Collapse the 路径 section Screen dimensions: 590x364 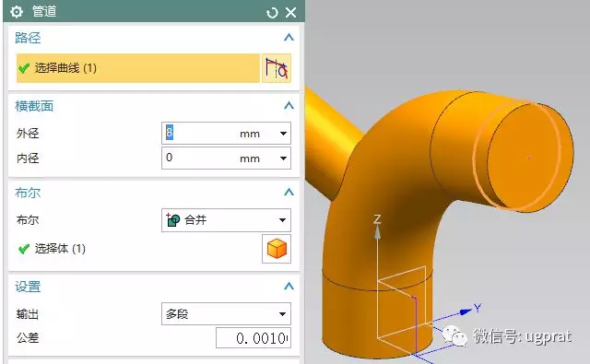(x=289, y=38)
